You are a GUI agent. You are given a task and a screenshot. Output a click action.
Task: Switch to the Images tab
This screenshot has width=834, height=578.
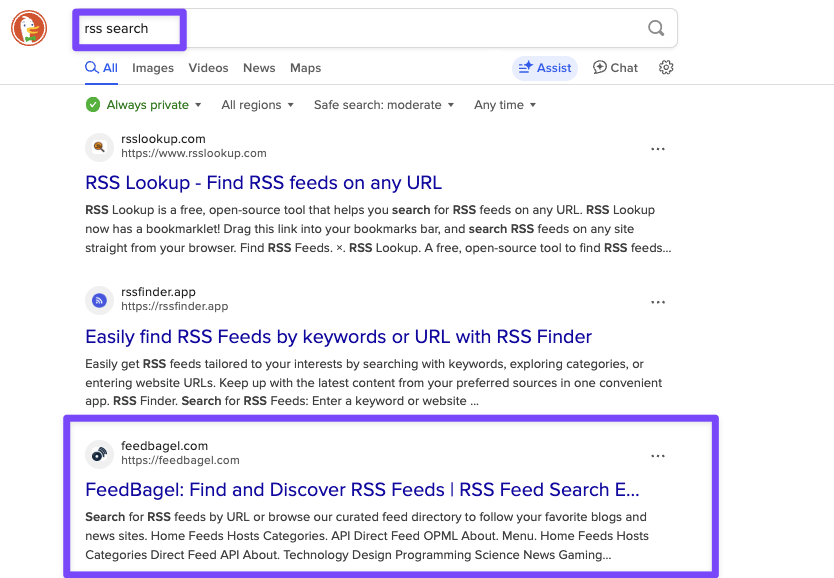pyautogui.click(x=153, y=68)
